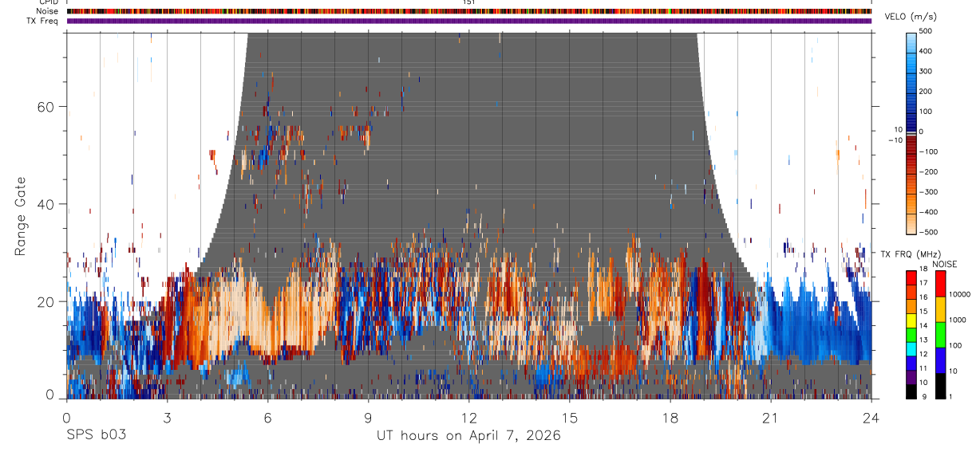Click the "Range Gate" y-axis title

[x=21, y=218]
